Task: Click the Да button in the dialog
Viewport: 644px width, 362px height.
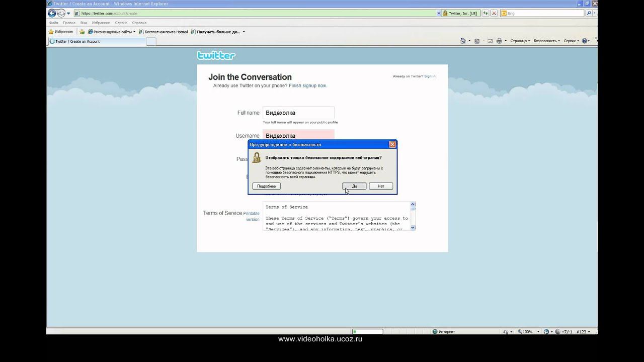Action: point(355,186)
